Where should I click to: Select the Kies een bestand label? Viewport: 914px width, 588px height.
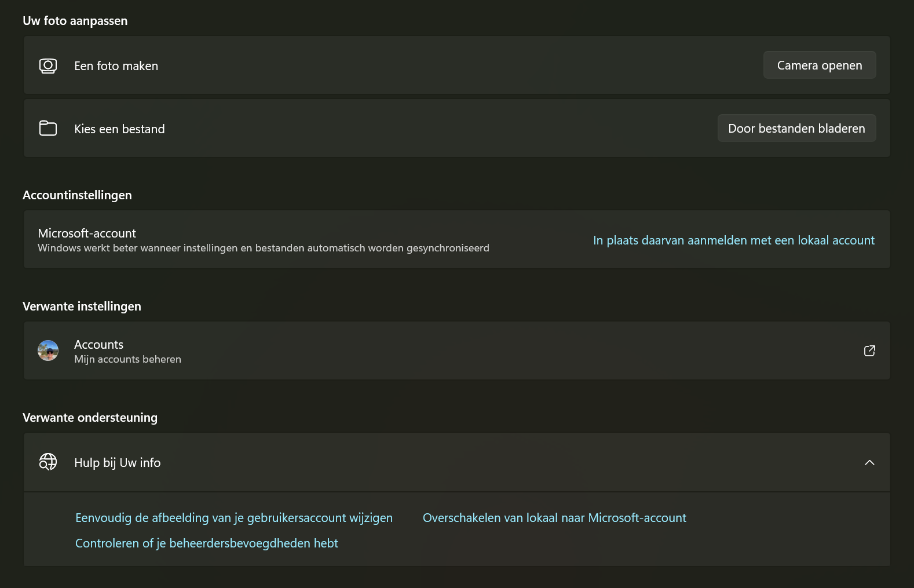click(x=119, y=129)
